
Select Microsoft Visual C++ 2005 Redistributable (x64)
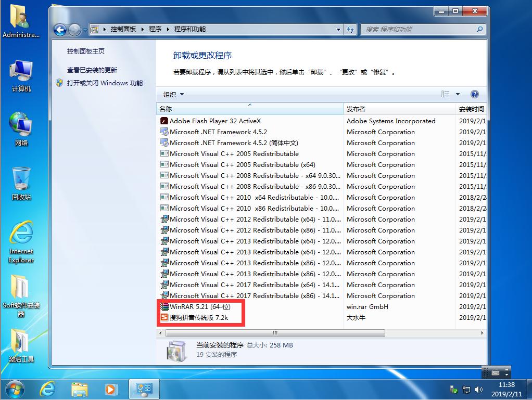coord(322,165)
